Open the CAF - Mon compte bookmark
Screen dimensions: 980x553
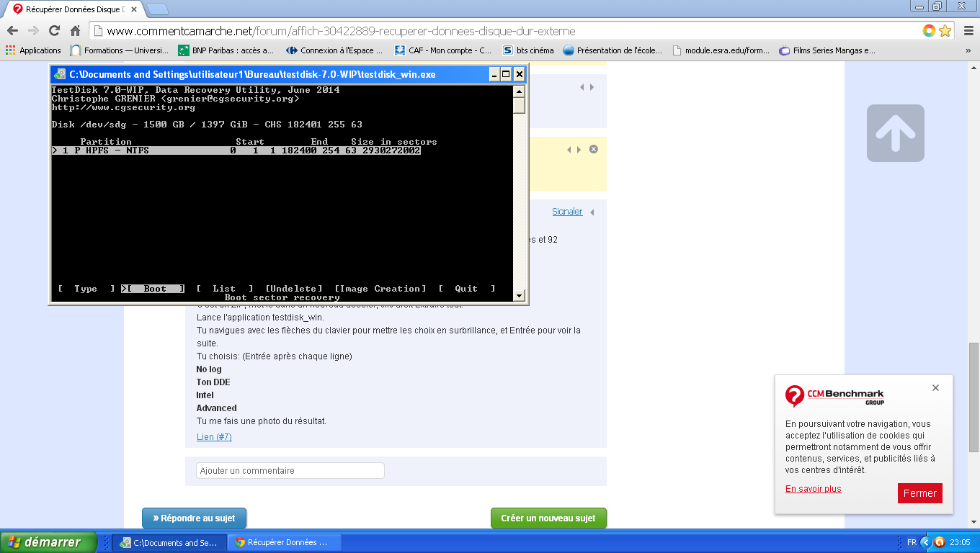click(x=442, y=50)
